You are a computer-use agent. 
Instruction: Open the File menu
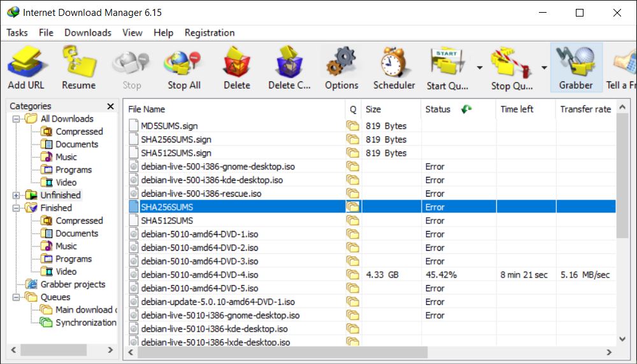(x=46, y=32)
